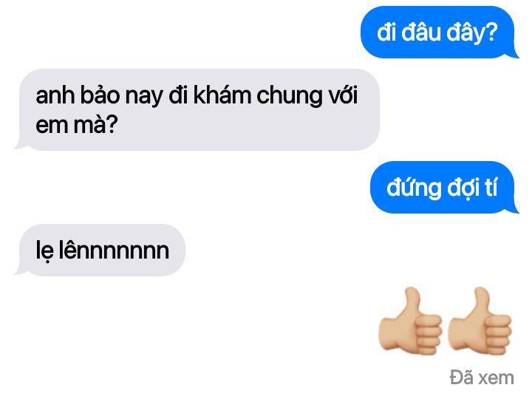Click the word "đợi" in the blue bubble
Image resolution: width=532 pixels, height=399 pixels.
[463, 188]
